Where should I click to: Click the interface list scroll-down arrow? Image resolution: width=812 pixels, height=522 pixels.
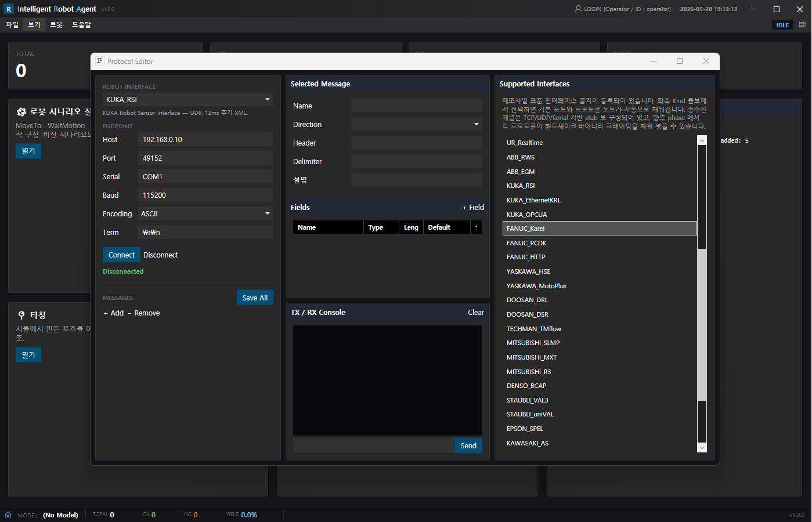click(702, 447)
